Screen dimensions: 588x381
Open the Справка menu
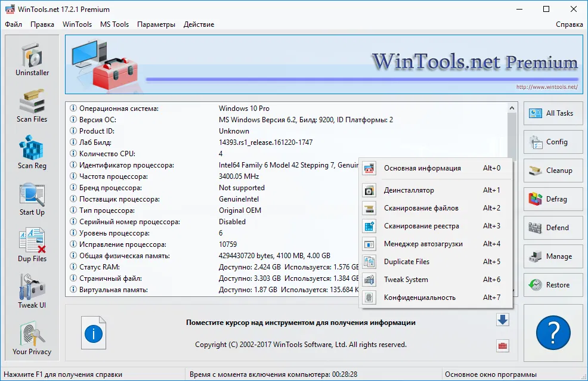(x=570, y=24)
